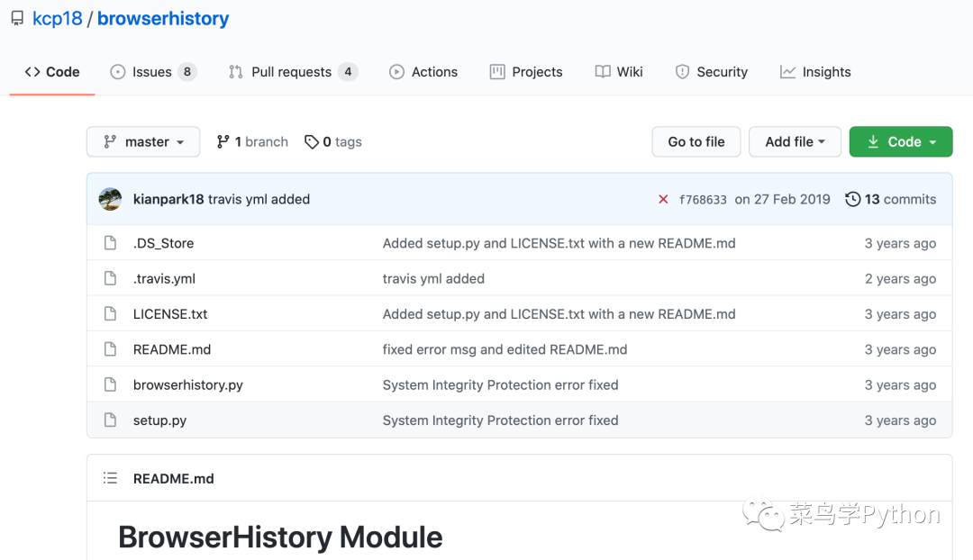Open the travis yml added commit message

pyautogui.click(x=259, y=199)
